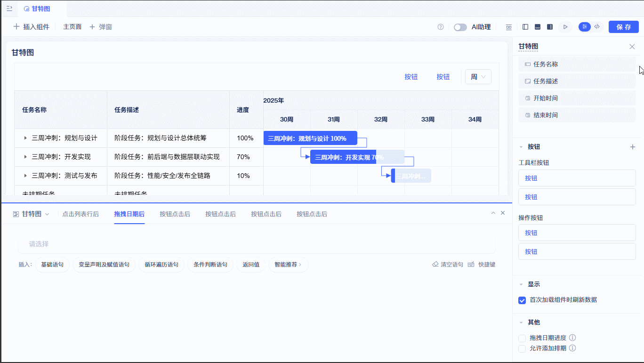Toggle the AI助理 switch
Screen dimensions: 644x363
click(460, 27)
